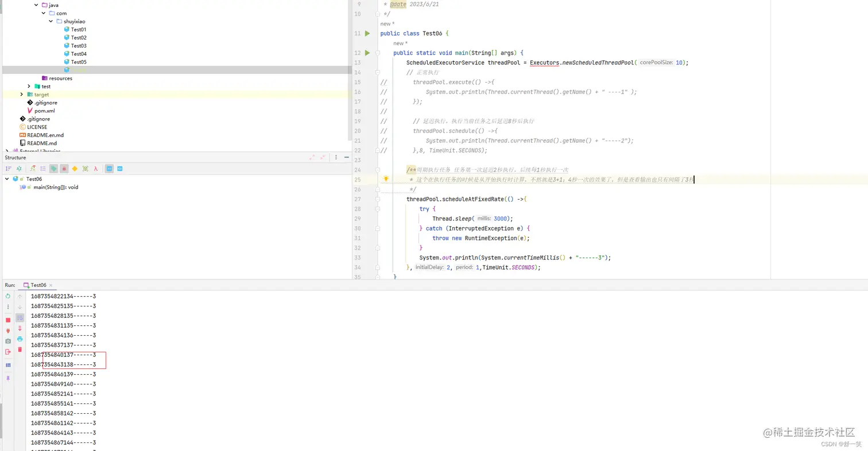Click Expand All in Structure panel header
Screen dimensions: 868x451
(x=312, y=157)
